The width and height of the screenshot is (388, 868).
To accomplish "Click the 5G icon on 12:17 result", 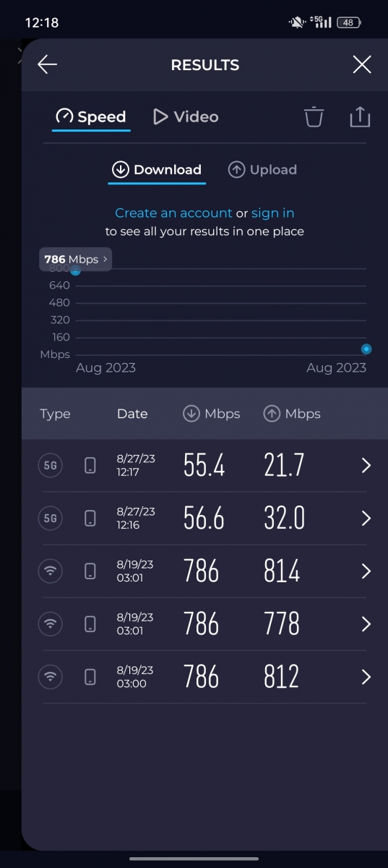I will pyautogui.click(x=50, y=466).
